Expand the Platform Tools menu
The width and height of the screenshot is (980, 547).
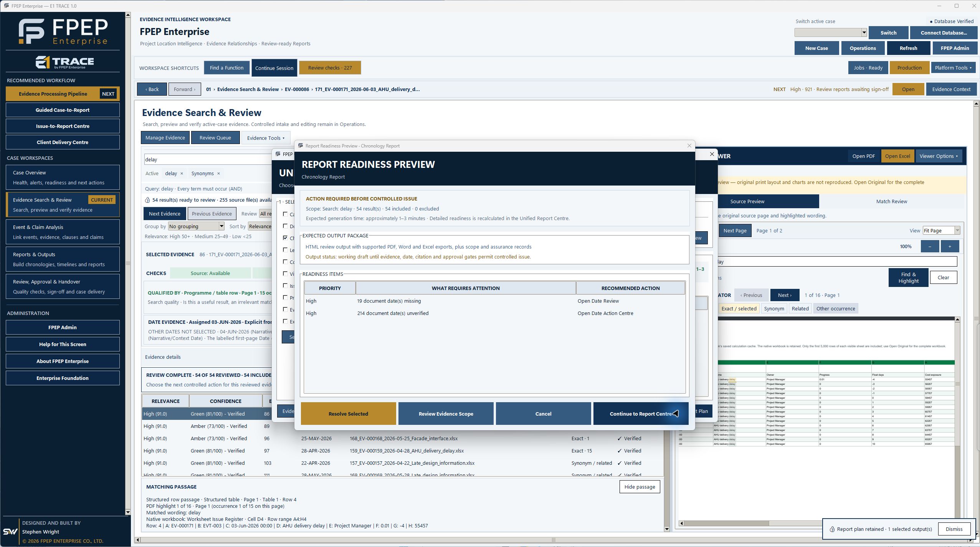pyautogui.click(x=953, y=68)
